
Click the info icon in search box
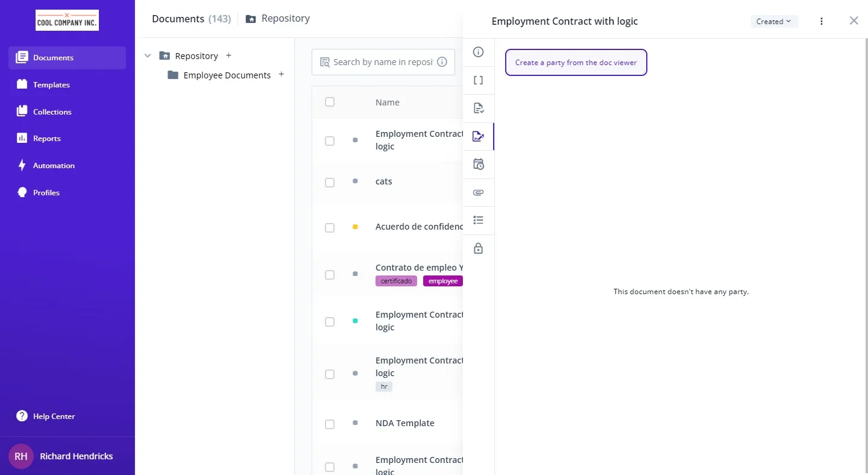(442, 62)
